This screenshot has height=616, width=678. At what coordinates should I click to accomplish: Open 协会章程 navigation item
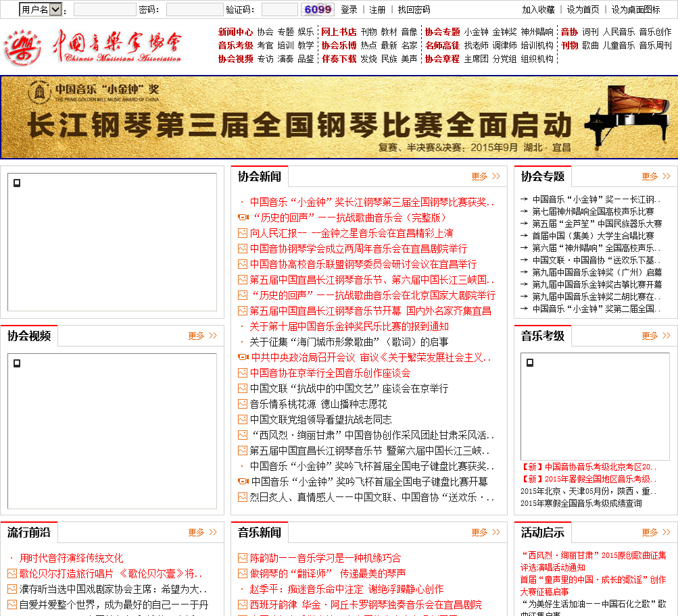click(442, 59)
